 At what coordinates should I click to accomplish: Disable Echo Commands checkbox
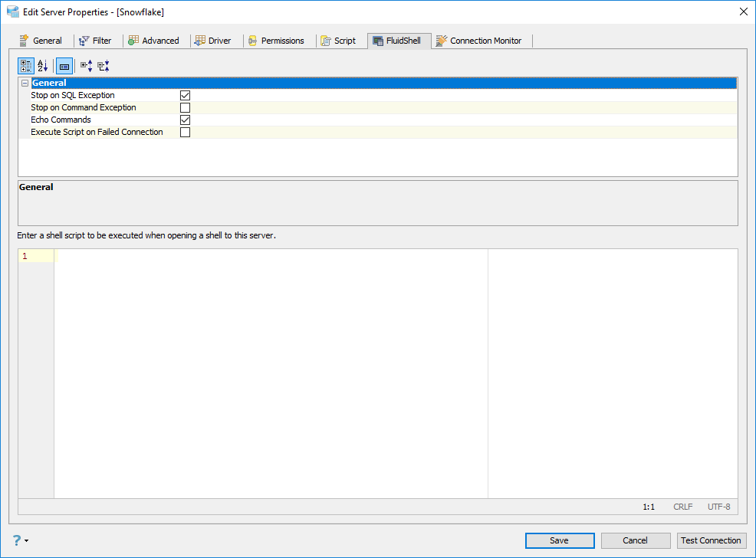click(185, 120)
